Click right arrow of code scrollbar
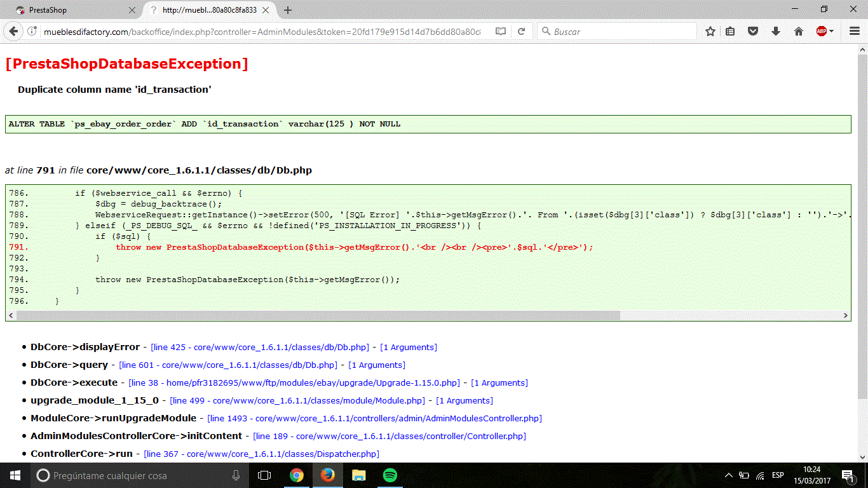Viewport: 868px width, 488px height. (846, 315)
